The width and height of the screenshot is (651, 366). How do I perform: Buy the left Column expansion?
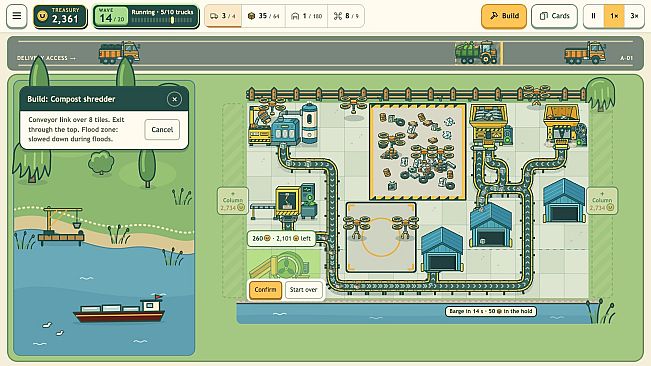(232, 201)
